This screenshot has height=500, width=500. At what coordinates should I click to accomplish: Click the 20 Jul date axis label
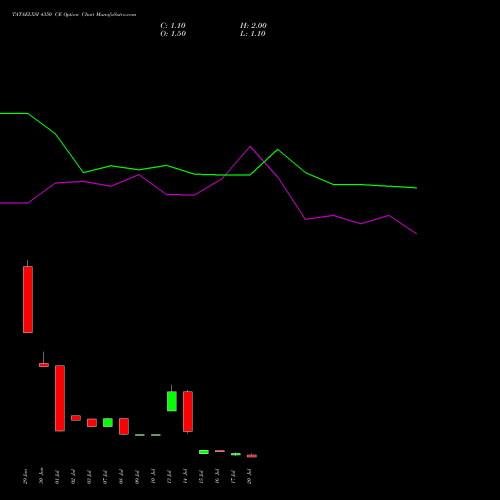coord(250,476)
